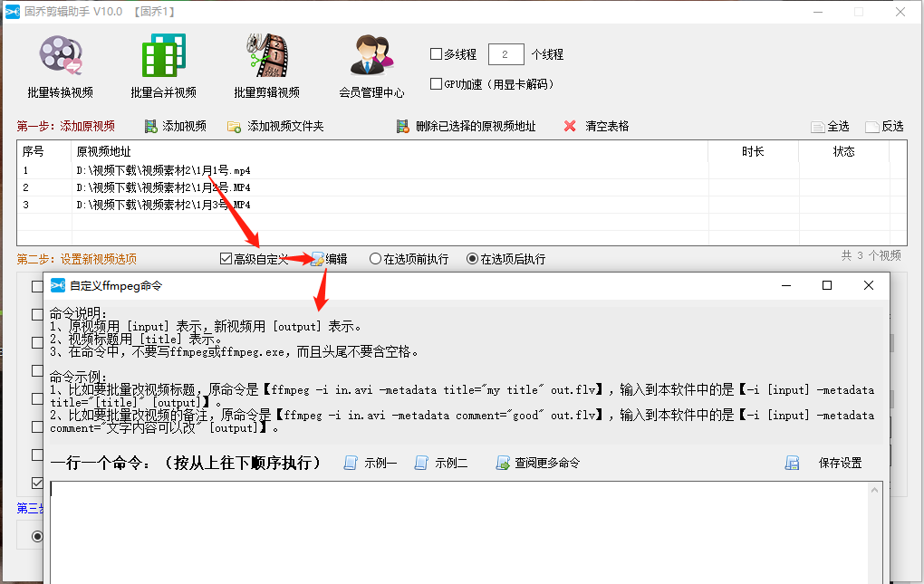Click the app logo in main title bar
Screen dimensions: 924x584
(13, 12)
